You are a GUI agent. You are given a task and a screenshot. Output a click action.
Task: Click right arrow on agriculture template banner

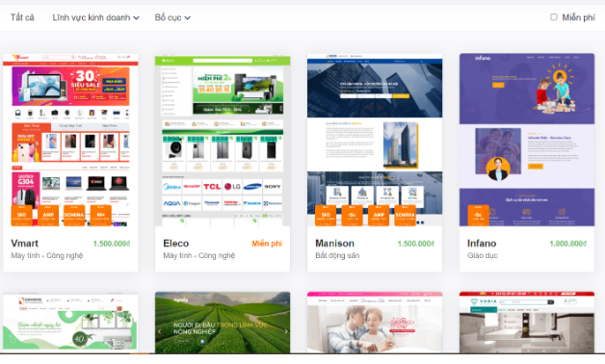[286, 331]
